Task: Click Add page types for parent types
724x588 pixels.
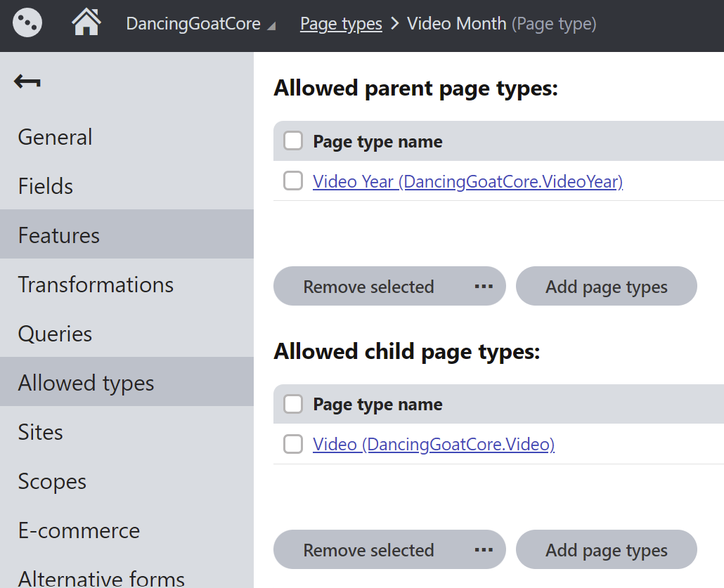Action: (x=606, y=286)
